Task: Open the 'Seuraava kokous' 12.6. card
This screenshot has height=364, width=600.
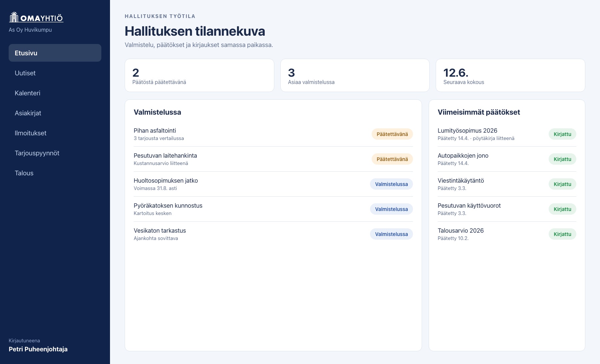Action: point(510,75)
